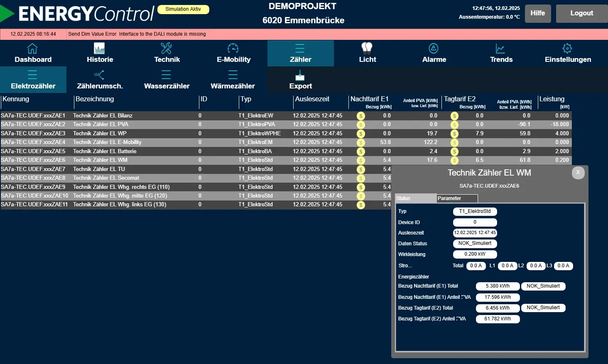This screenshot has height=364, width=608.
Task: Select row Technik Zähler EL Secomat
Action: click(x=196, y=178)
